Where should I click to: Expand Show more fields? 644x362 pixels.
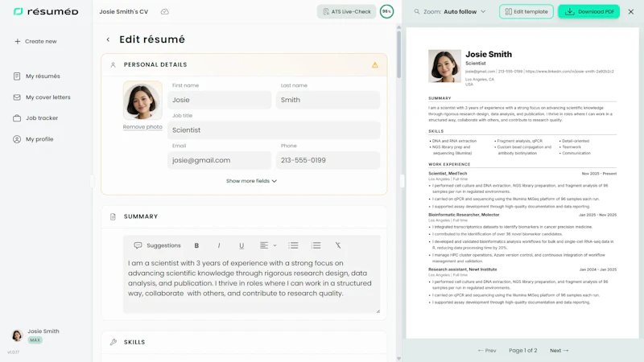pyautogui.click(x=251, y=181)
